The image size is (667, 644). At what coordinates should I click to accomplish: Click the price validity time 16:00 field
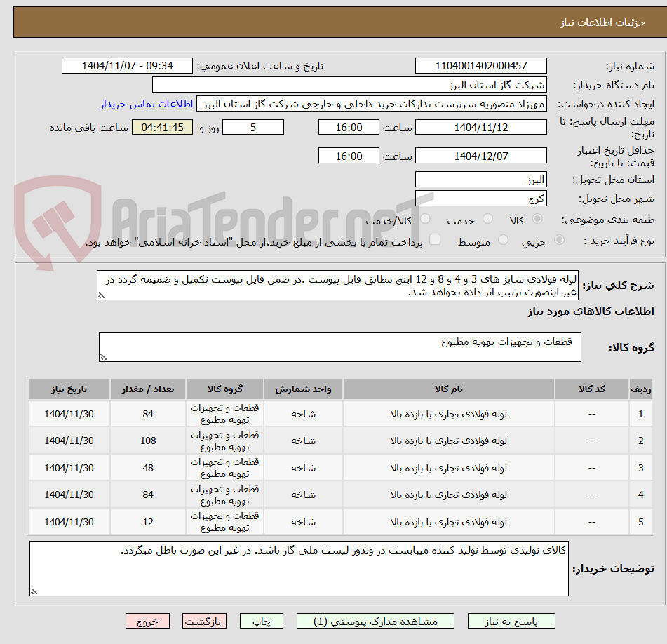tap(349, 156)
